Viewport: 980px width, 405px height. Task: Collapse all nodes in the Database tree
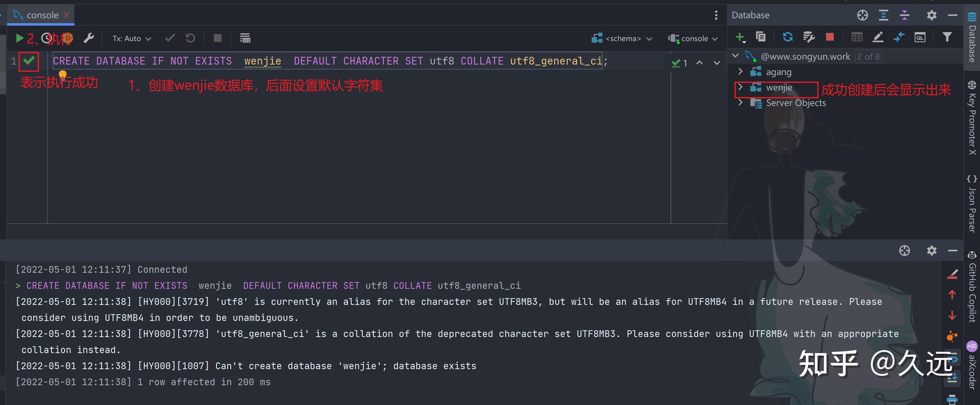coord(905,15)
